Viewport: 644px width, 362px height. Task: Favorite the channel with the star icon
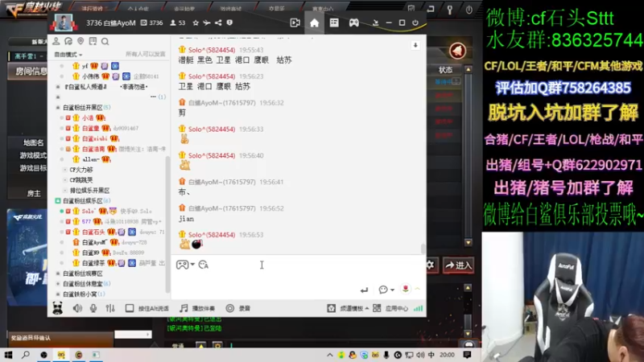pyautogui.click(x=196, y=23)
